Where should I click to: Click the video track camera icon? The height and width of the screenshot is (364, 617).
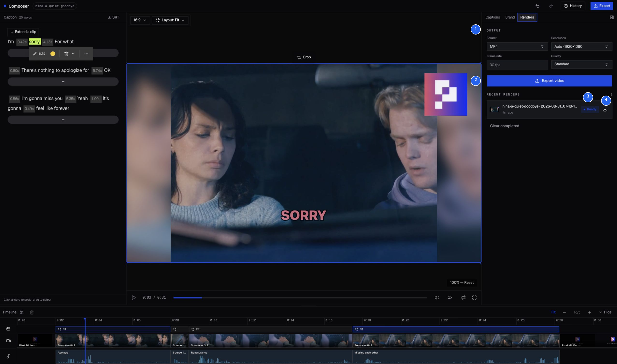tap(8, 341)
